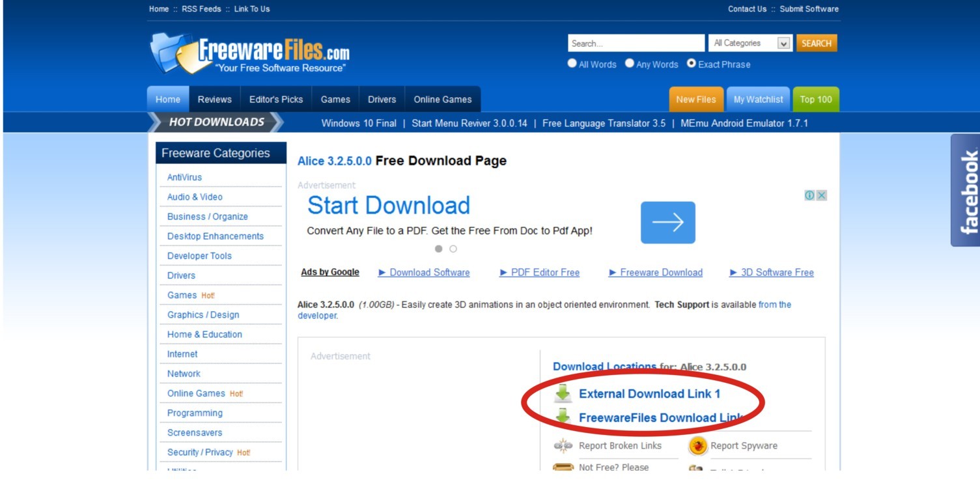This screenshot has width=980, height=500.
Task: Open the Top 100 tab
Action: (816, 100)
